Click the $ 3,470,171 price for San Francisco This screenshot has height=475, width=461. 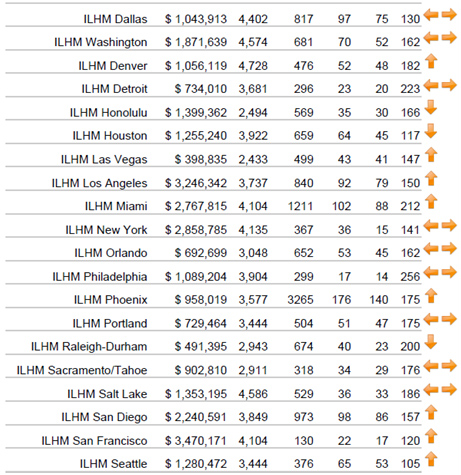click(x=196, y=441)
